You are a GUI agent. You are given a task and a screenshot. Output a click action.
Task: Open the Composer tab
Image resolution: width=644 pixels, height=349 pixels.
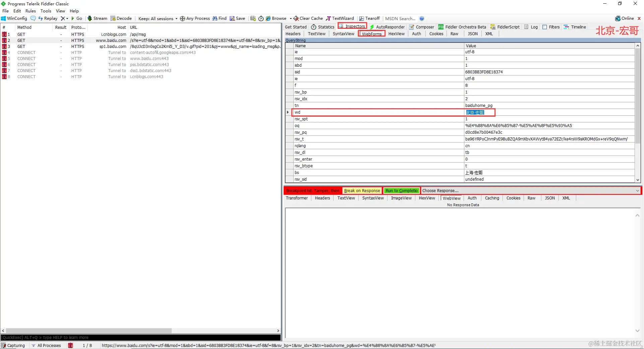pos(422,27)
